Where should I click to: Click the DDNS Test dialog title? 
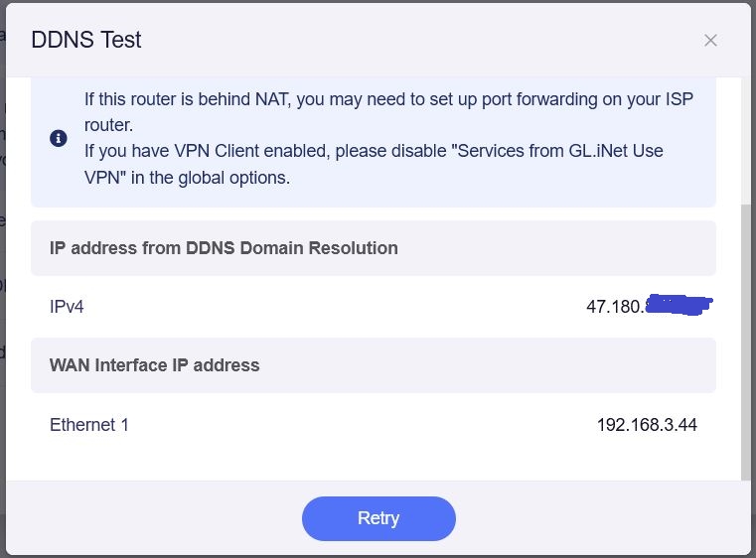pos(86,41)
